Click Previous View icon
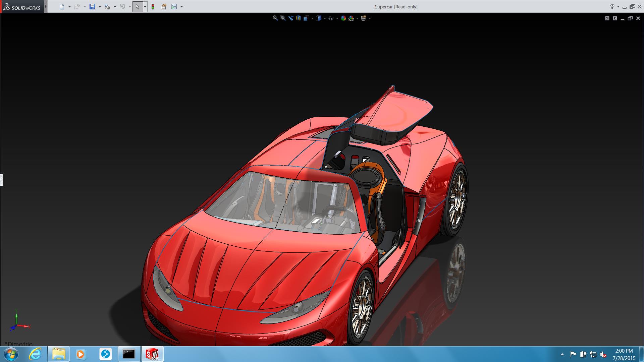 click(x=291, y=18)
